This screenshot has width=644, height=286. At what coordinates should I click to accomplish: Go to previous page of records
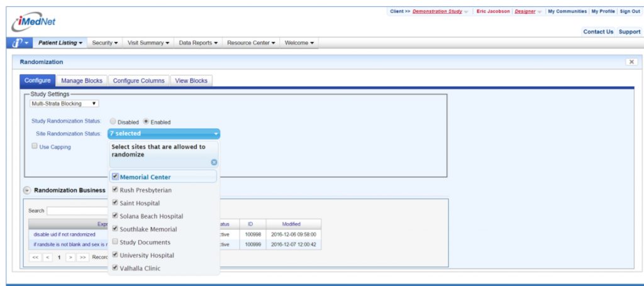click(47, 257)
